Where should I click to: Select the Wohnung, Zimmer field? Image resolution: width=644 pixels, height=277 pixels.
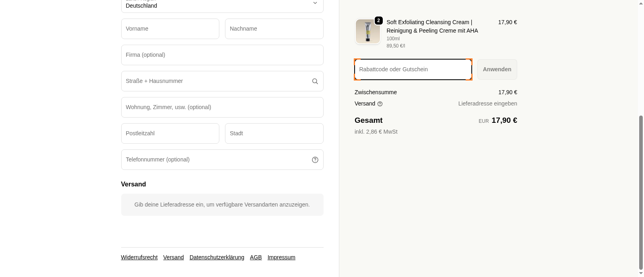pos(222,107)
